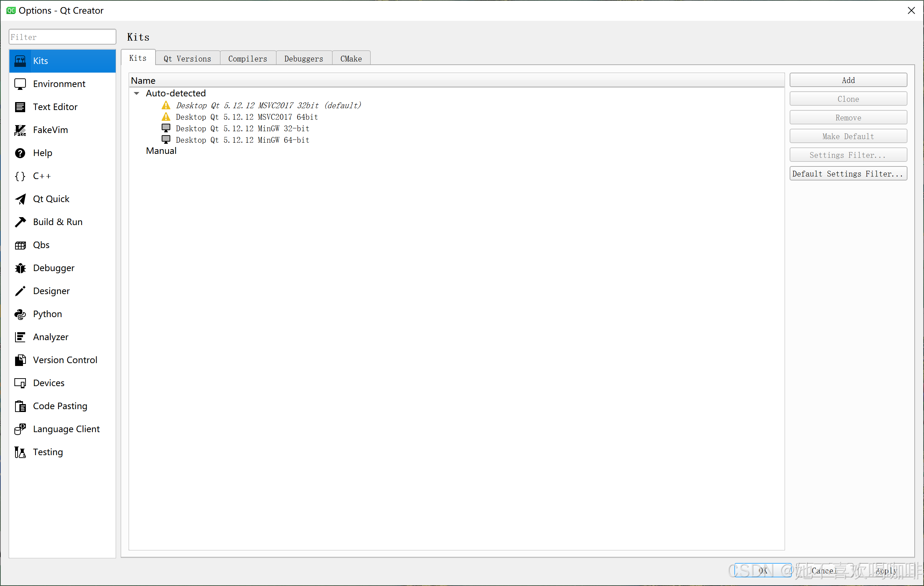Click the Add kit button
This screenshot has height=586, width=924.
click(x=847, y=80)
